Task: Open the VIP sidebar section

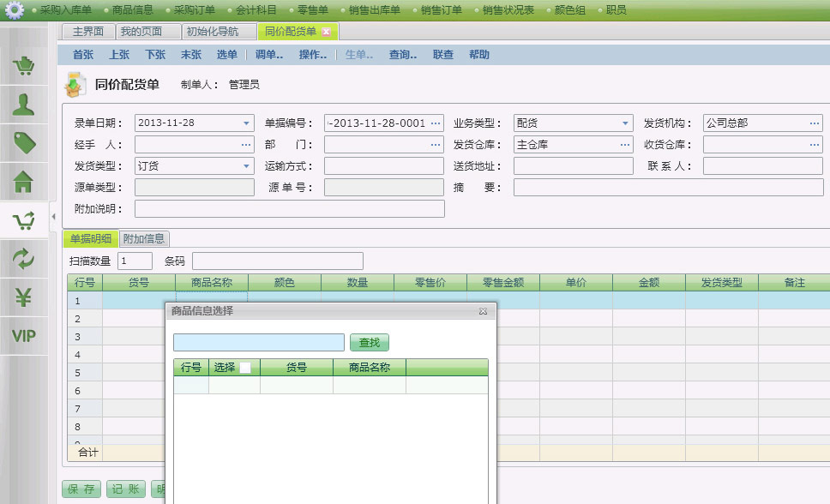Action: pos(23,335)
